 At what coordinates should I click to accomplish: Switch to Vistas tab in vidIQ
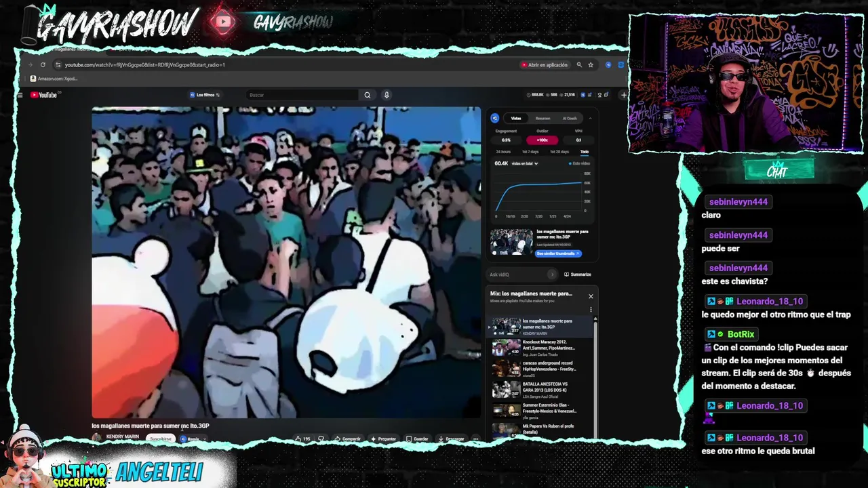tap(516, 118)
